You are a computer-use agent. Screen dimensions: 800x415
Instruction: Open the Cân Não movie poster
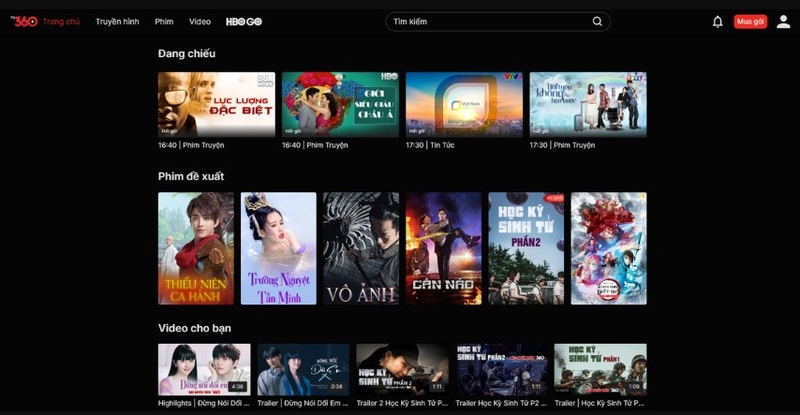click(444, 249)
